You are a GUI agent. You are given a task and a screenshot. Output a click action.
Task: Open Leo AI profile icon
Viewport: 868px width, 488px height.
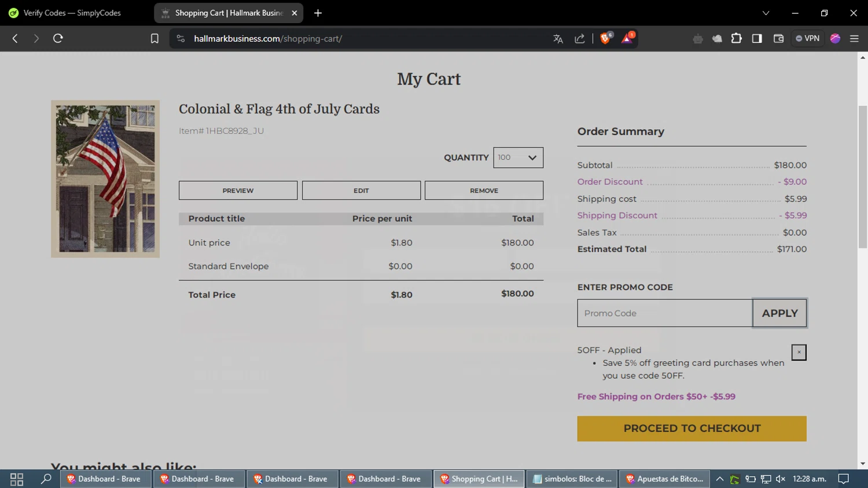pyautogui.click(x=835, y=39)
